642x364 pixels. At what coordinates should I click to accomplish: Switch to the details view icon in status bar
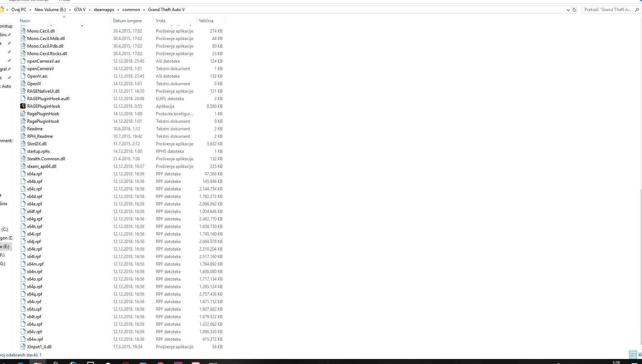point(633,355)
